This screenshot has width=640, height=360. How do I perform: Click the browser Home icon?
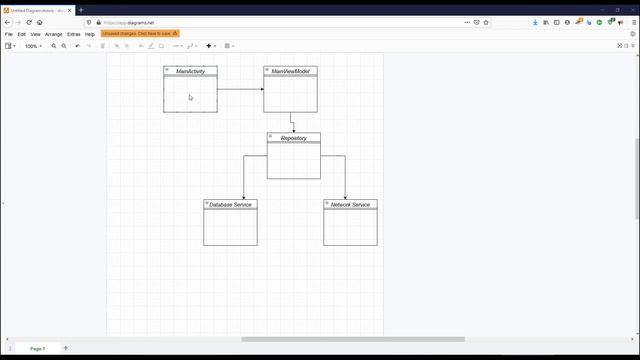40,22
